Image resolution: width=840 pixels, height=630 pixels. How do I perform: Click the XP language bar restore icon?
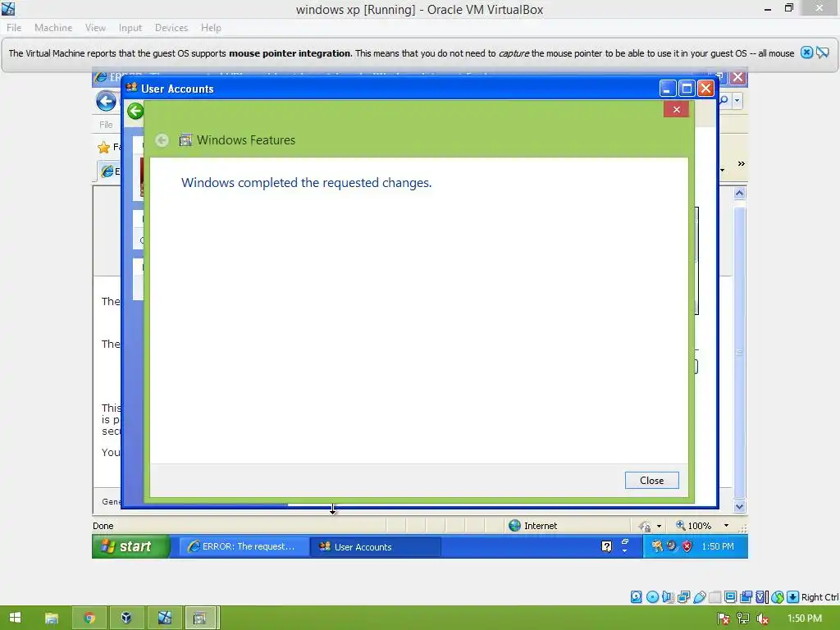point(624,542)
